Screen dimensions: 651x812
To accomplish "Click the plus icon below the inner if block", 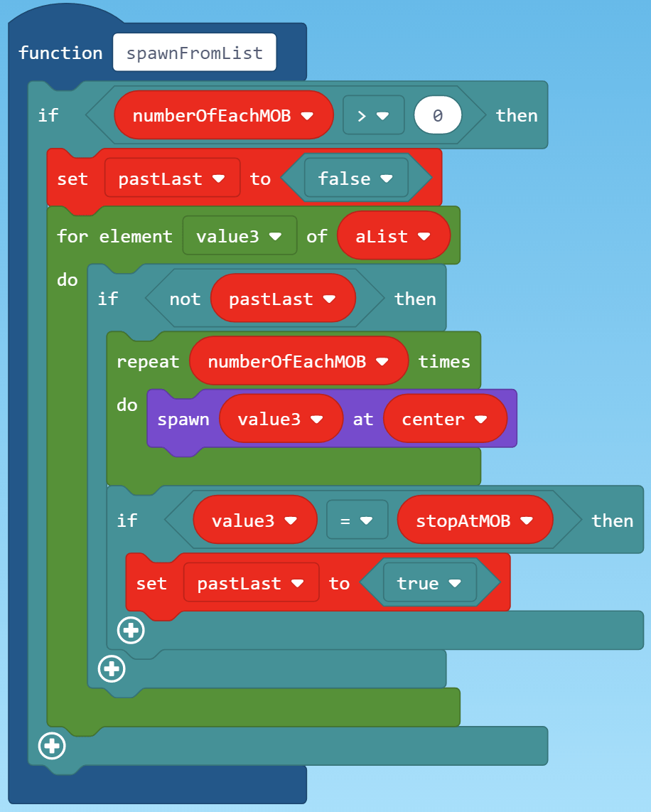I will coord(111,669).
